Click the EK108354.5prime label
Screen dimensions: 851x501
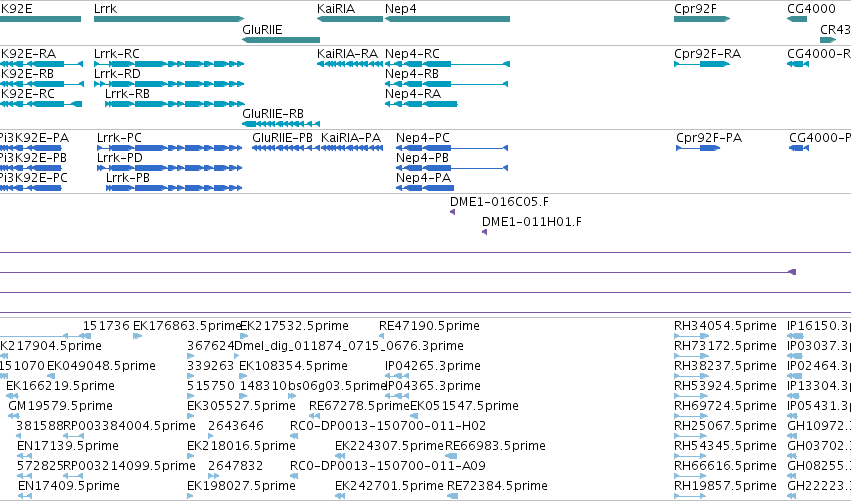click(x=293, y=366)
